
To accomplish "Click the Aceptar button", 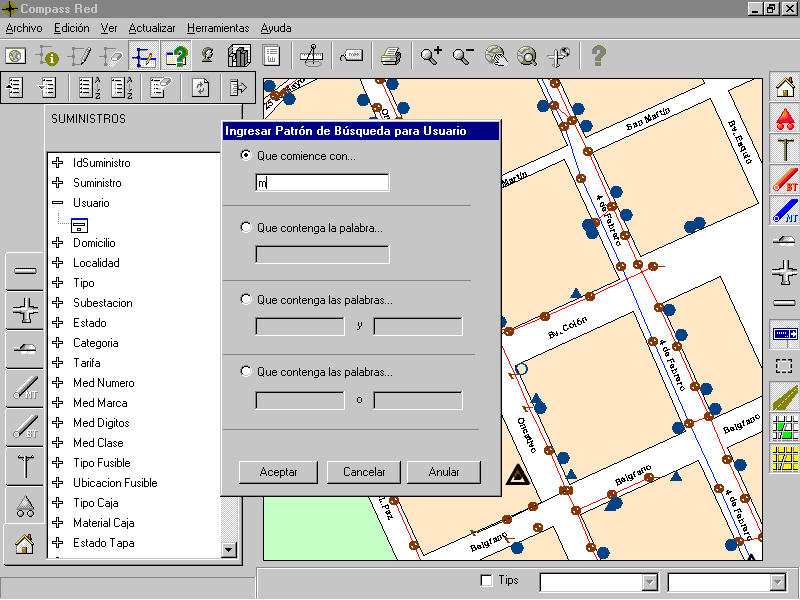I will [278, 472].
